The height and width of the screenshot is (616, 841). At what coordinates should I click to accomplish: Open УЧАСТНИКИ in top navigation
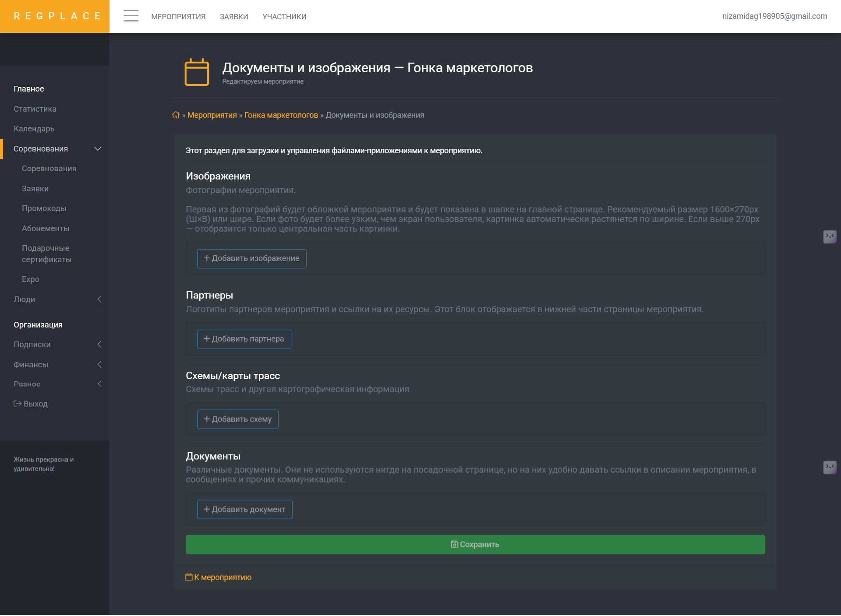click(284, 17)
